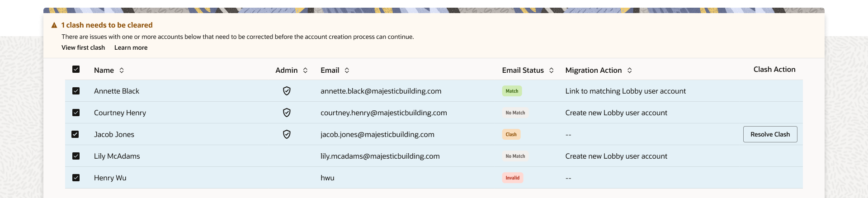This screenshot has width=868, height=198.
Task: Click Jacob Jones's admin shield icon
Action: click(287, 134)
